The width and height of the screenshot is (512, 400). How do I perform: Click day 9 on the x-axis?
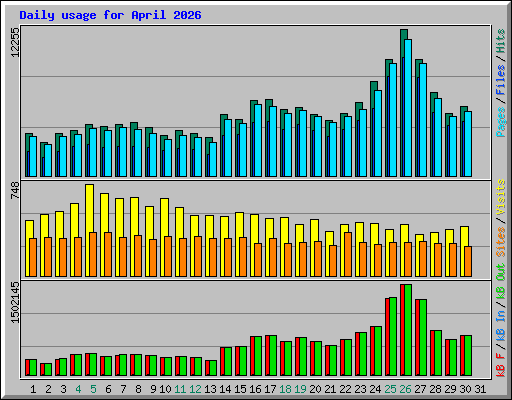(x=153, y=389)
